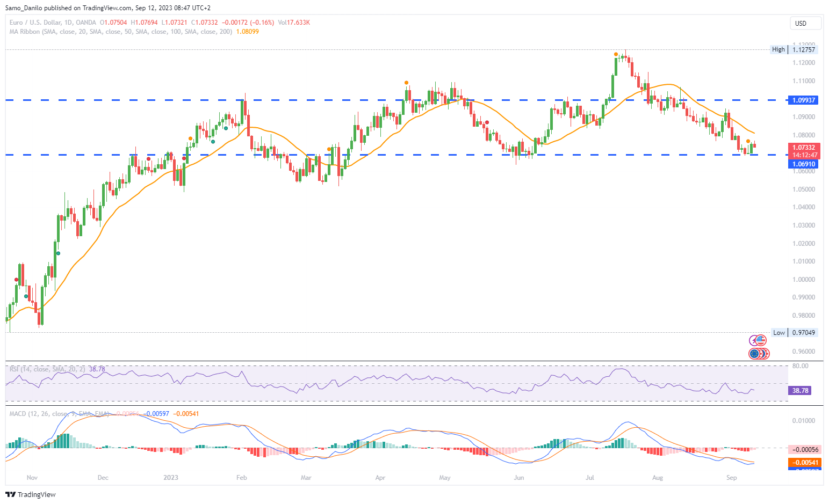This screenshot has height=504, width=829.
Task: Click the High 1.12757 price tag
Action: tap(794, 49)
